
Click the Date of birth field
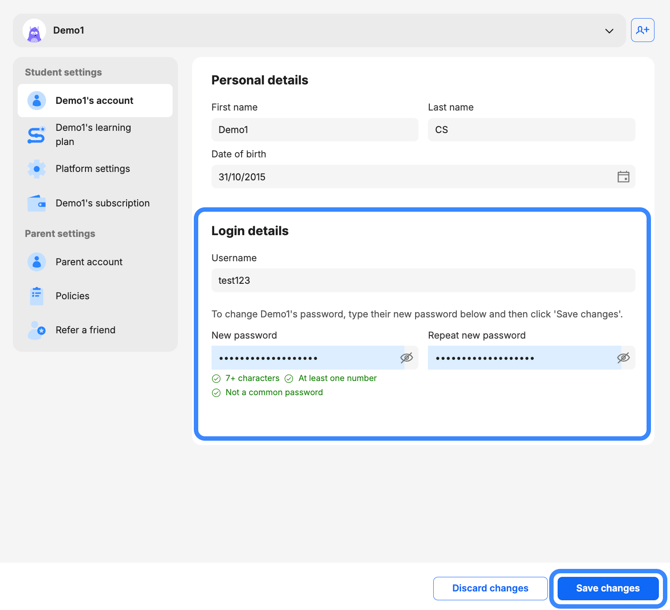(x=423, y=176)
